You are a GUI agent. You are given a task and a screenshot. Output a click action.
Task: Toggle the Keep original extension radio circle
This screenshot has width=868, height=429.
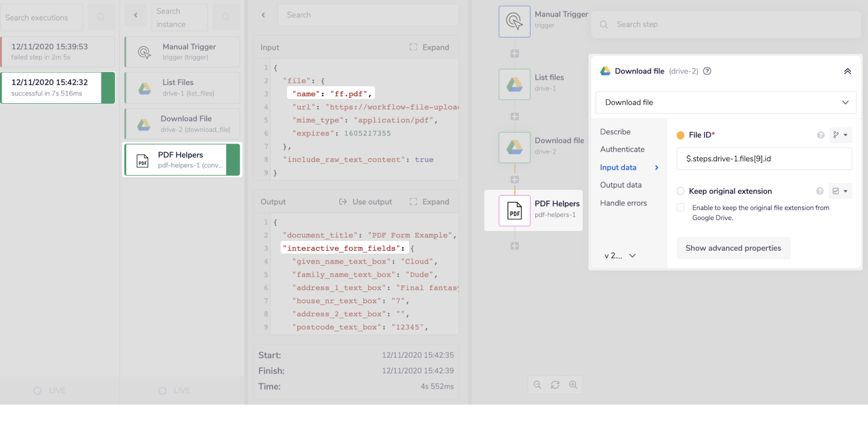tap(681, 191)
